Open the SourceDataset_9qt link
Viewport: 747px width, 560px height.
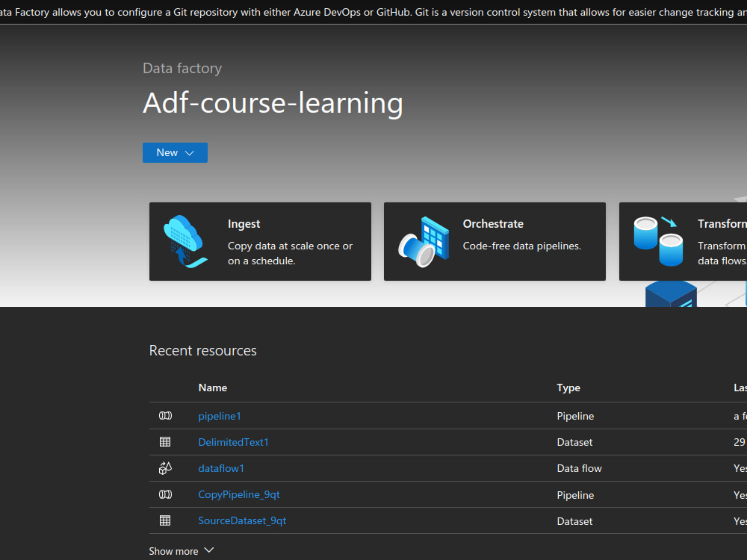click(x=242, y=521)
